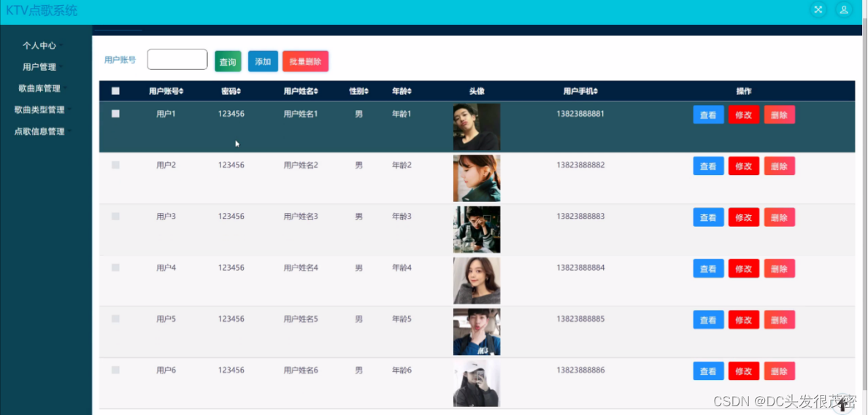Click the 批量删除 button
Image resolution: width=868 pixels, height=415 pixels.
pos(305,61)
